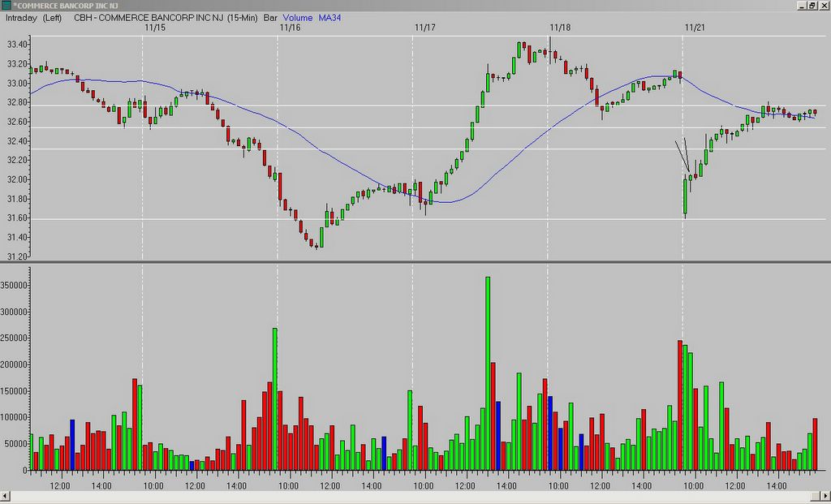Click the '33.00' price axis value
This screenshot has height=504, width=831.
18,84
